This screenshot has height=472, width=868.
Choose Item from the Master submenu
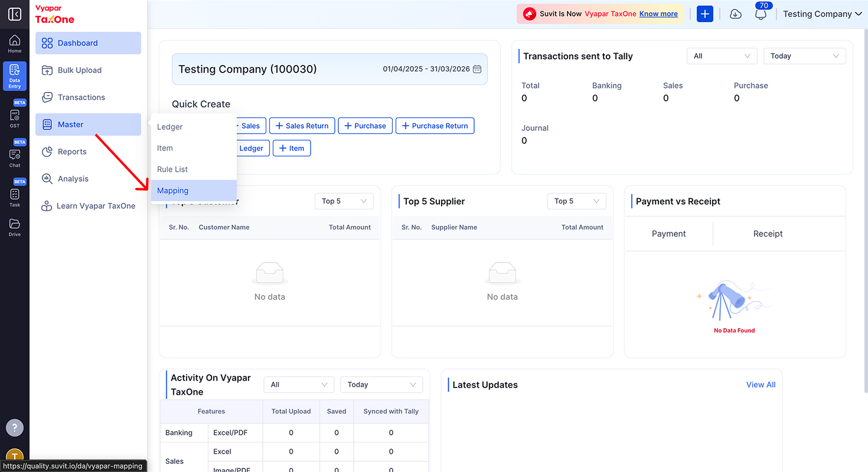194,148
